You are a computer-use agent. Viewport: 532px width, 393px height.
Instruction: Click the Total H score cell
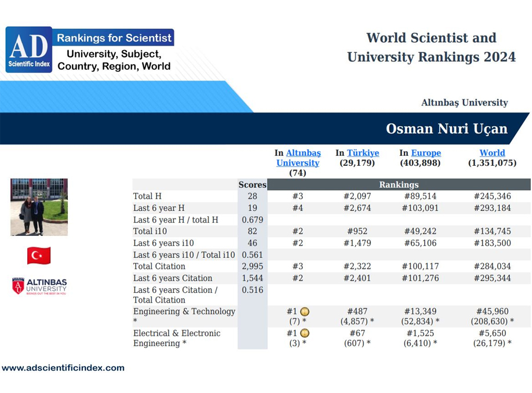pos(253,196)
